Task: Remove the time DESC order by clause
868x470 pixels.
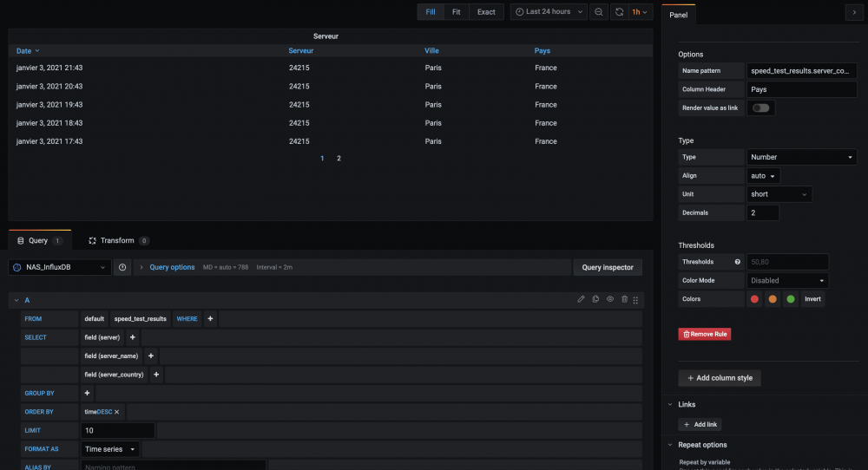Action: pos(116,412)
